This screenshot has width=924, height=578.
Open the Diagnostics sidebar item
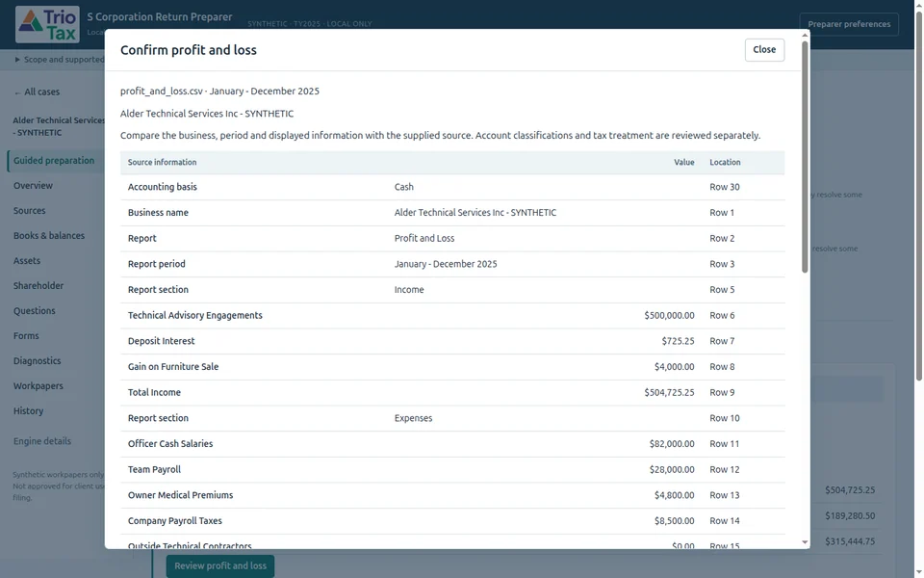click(x=38, y=361)
